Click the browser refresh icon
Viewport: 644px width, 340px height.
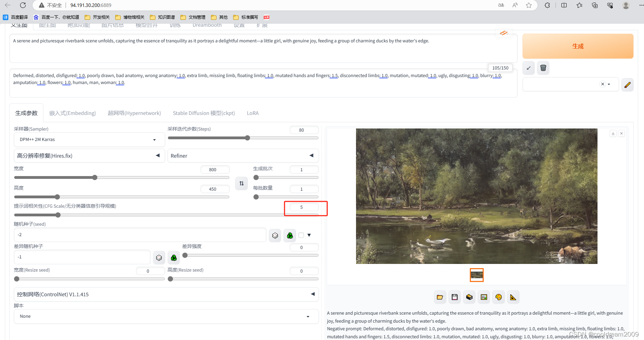point(23,5)
